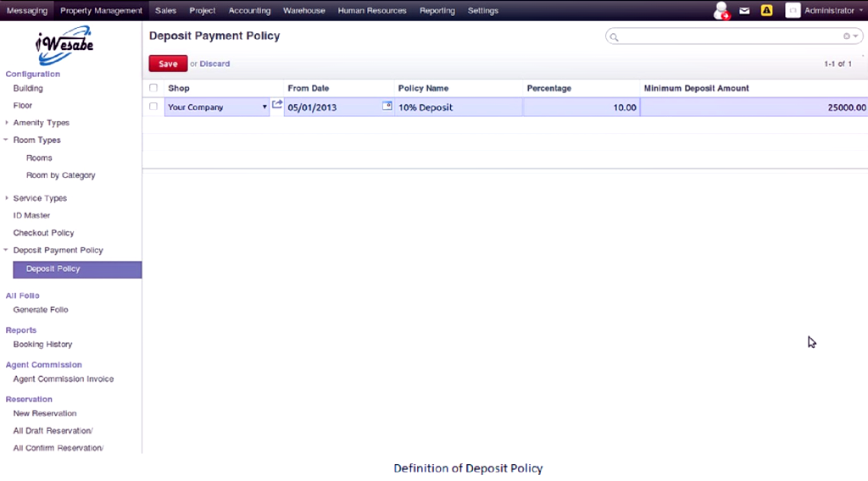The height and width of the screenshot is (481, 868).
Task: Open New Reservation in the sidebar
Action: (x=45, y=413)
